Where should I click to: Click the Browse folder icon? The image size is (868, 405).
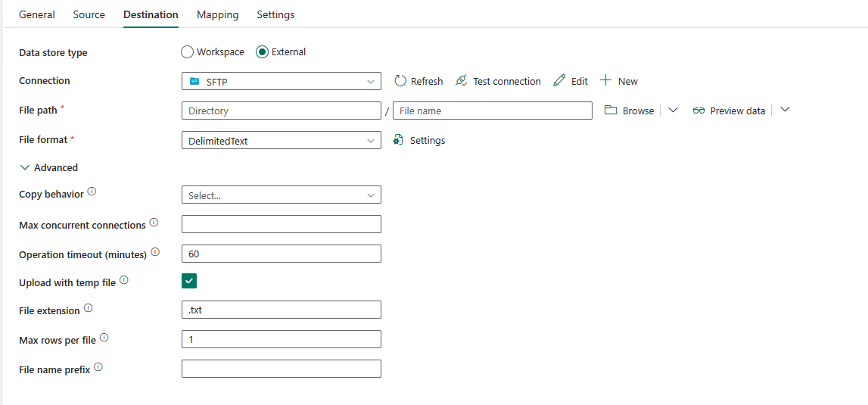tap(611, 111)
